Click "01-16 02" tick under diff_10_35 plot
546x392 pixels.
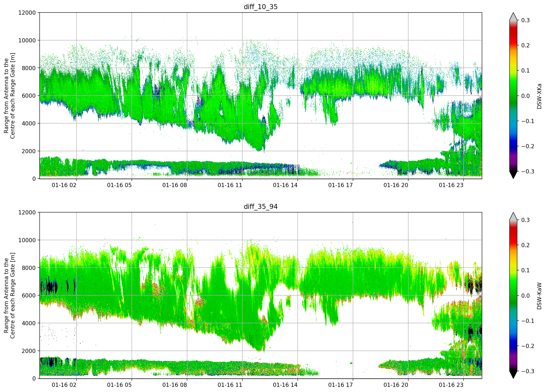coord(64,185)
